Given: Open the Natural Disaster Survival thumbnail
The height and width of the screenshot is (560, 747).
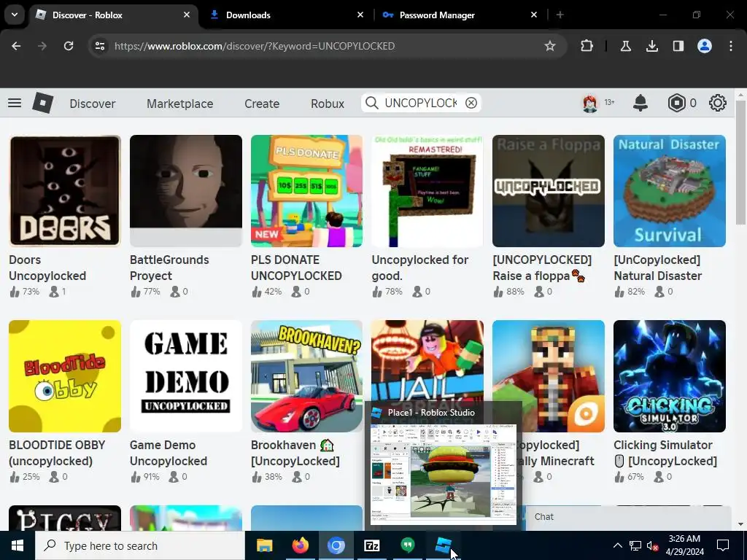Looking at the screenshot, I should [x=670, y=191].
